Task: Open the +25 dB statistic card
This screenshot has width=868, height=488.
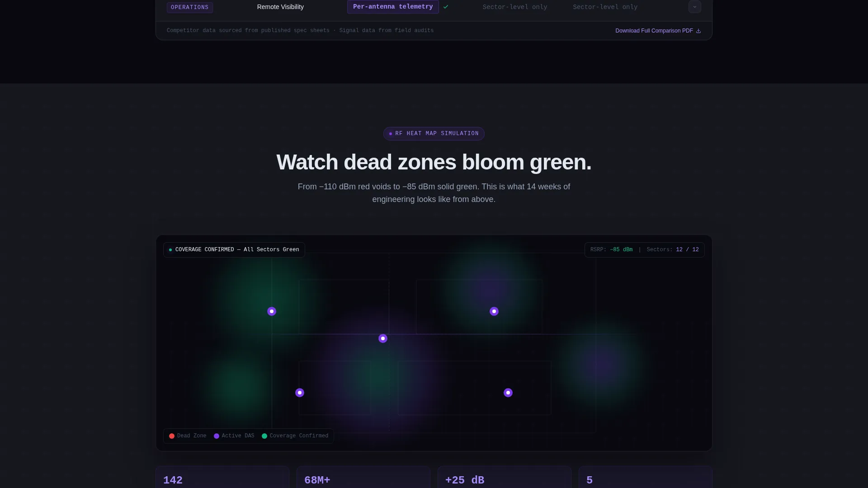Action: pyautogui.click(x=504, y=477)
